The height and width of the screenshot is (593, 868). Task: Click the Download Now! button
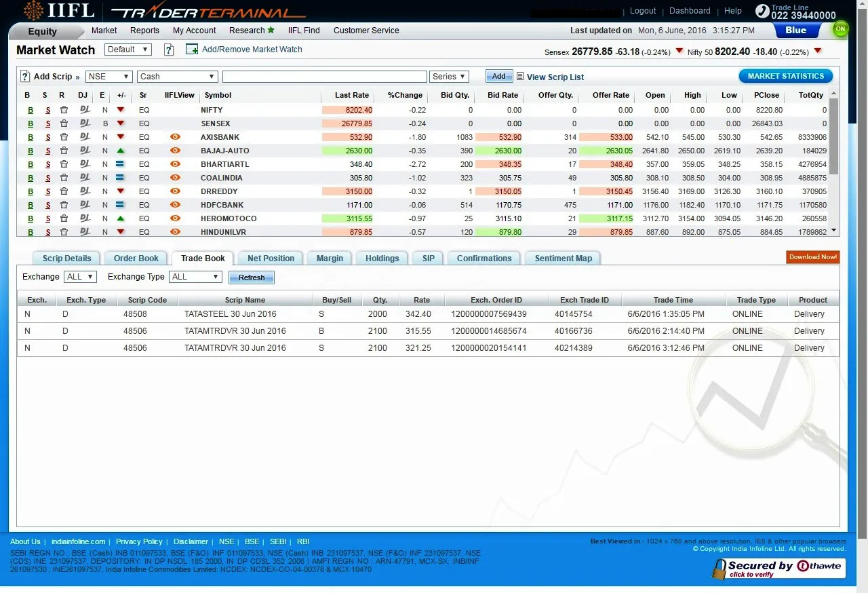pos(813,257)
